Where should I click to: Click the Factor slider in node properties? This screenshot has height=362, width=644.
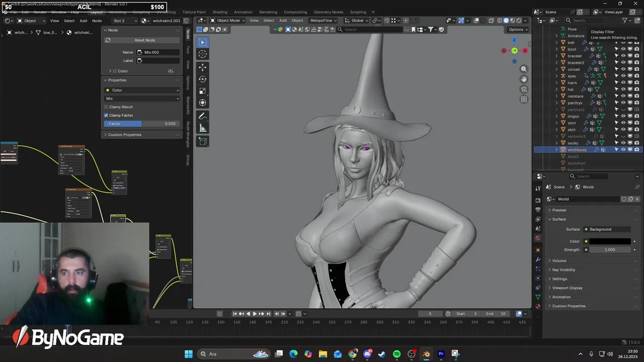[x=142, y=124]
